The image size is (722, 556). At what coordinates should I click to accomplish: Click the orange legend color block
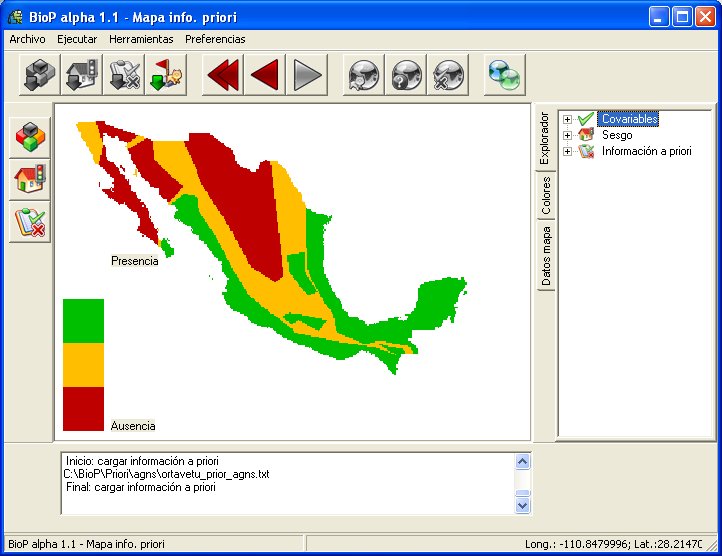(x=83, y=365)
